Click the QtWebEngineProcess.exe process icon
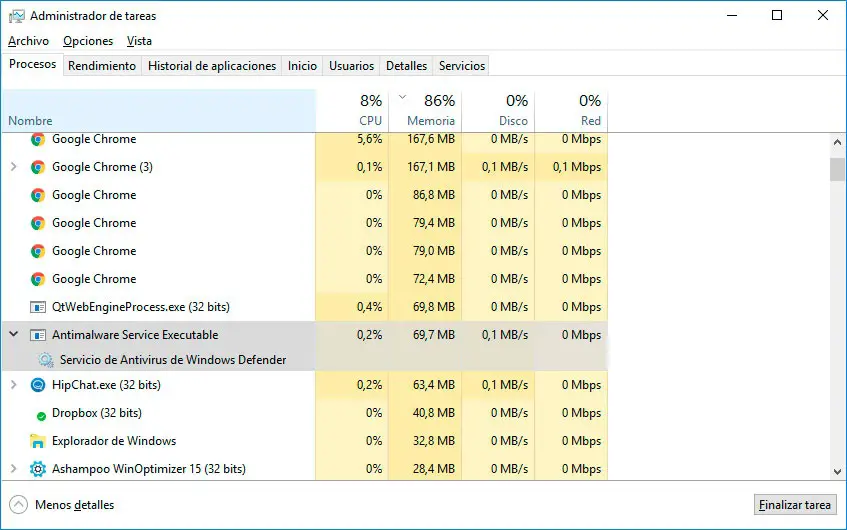The height and width of the screenshot is (530, 847). tap(38, 307)
